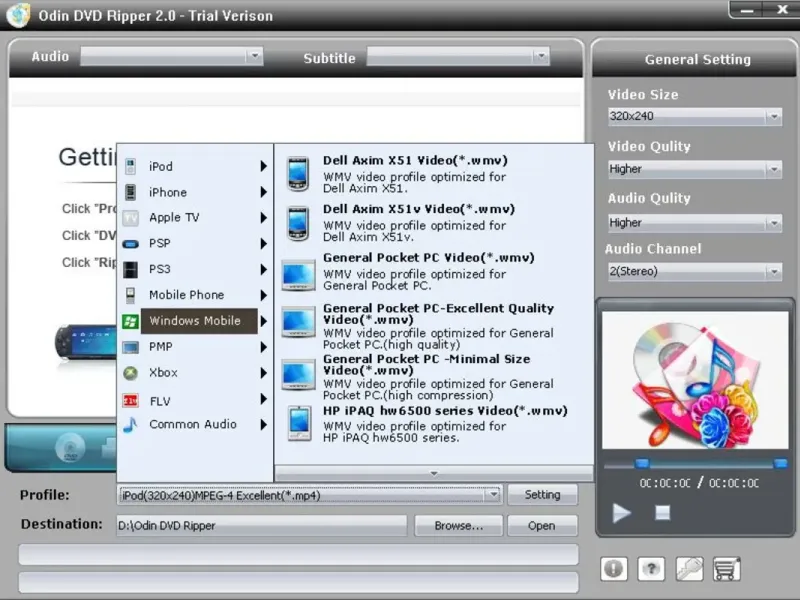Select the Mobile Phone menu item
The height and width of the screenshot is (600, 800).
pyautogui.click(x=195, y=295)
